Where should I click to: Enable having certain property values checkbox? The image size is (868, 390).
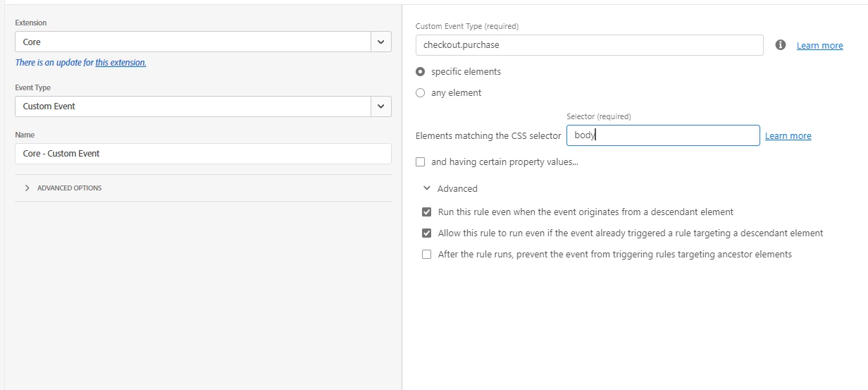point(421,162)
